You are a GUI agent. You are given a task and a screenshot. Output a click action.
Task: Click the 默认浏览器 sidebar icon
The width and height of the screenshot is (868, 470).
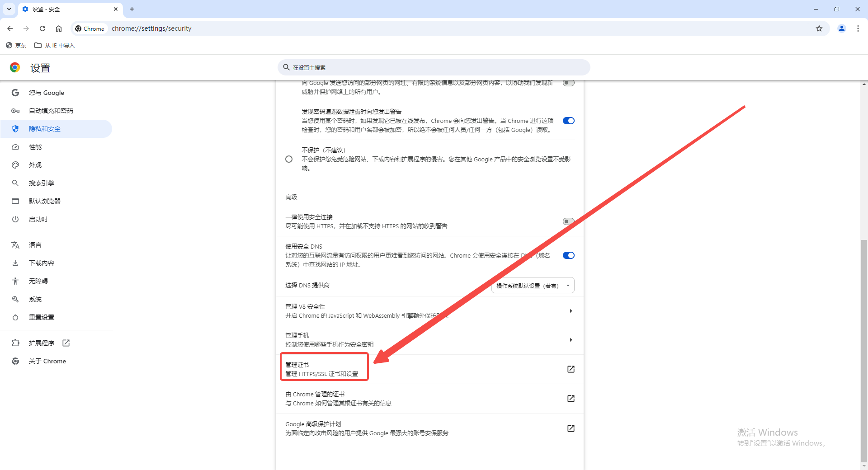pyautogui.click(x=15, y=201)
